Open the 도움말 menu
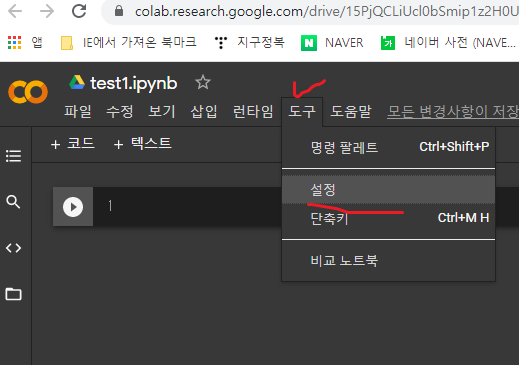Viewport: 519px width, 365px height. point(351,111)
